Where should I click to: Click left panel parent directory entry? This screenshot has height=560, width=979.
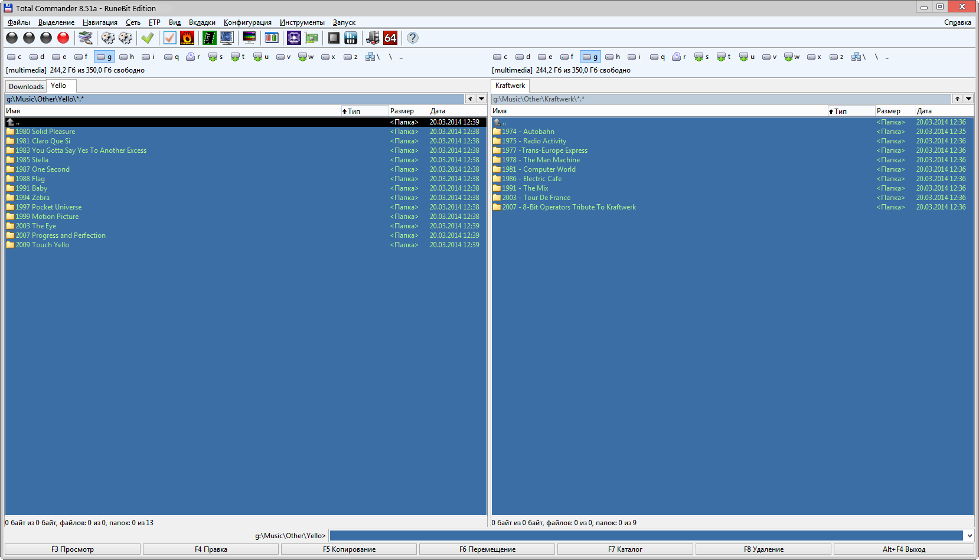[x=246, y=122]
